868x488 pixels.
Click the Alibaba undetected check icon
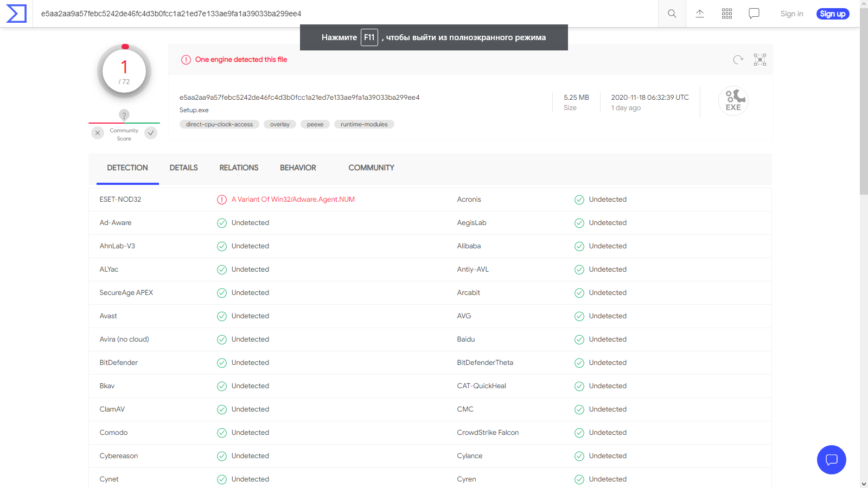(x=579, y=246)
